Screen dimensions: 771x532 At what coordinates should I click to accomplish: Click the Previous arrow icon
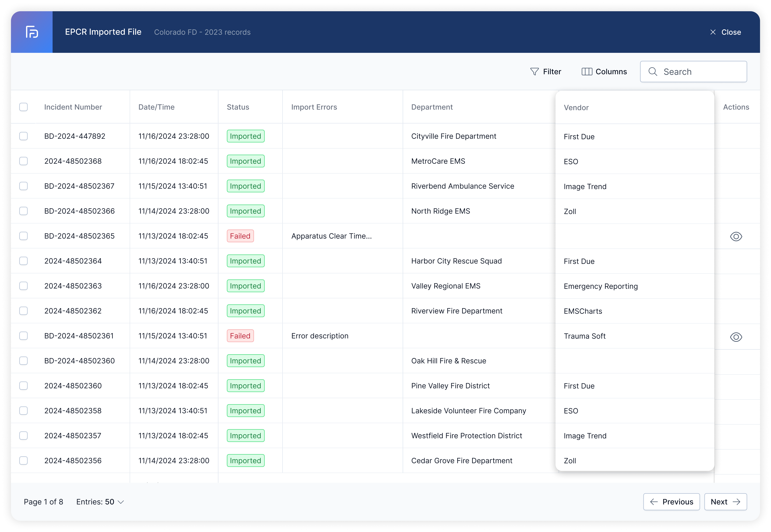pyautogui.click(x=654, y=502)
